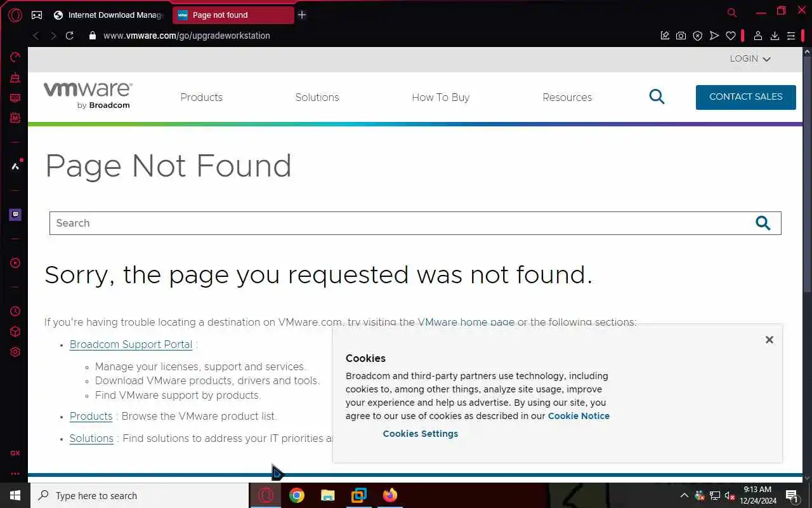This screenshot has width=812, height=508.
Task: Open Google Chrome from the taskbar
Action: click(x=296, y=495)
